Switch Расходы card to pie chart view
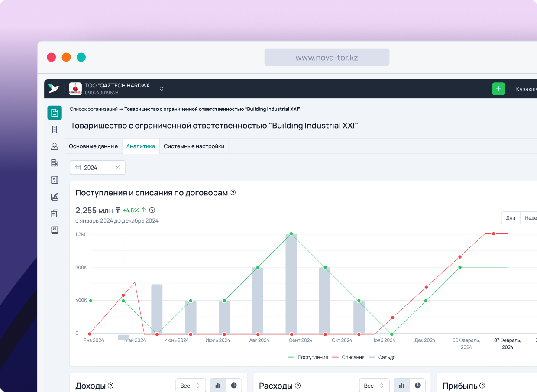The width and height of the screenshot is (537, 392). pyautogui.click(x=417, y=386)
